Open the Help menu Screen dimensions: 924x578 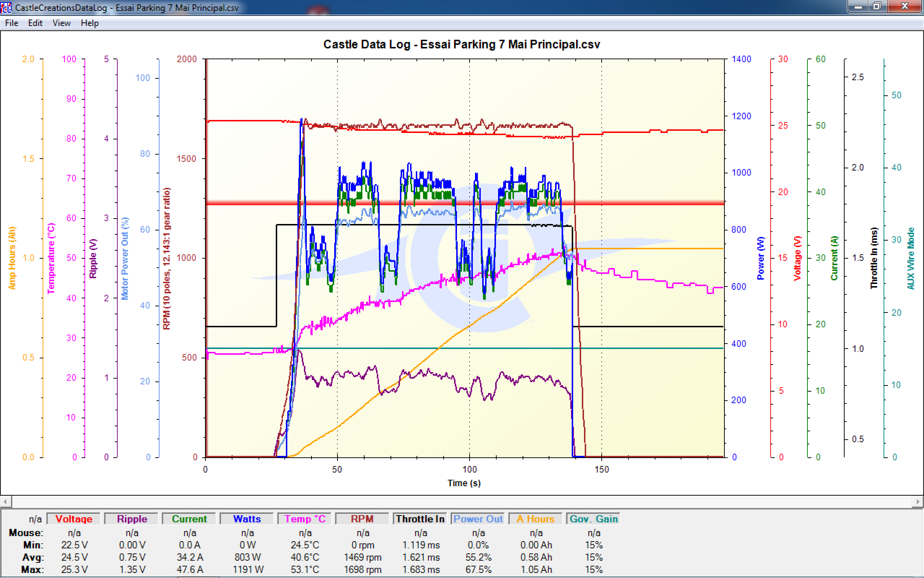click(x=90, y=23)
